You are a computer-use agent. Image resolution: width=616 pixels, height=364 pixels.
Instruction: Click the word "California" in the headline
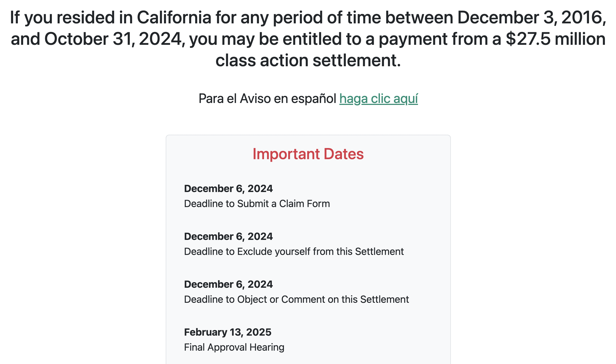174,18
